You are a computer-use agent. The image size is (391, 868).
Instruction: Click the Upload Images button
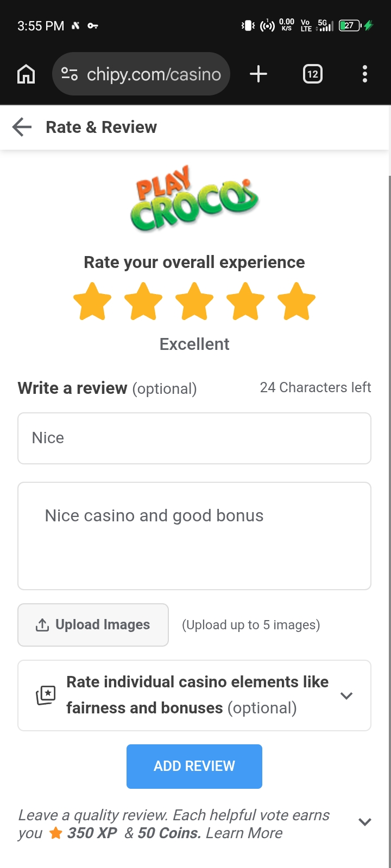[x=93, y=625]
